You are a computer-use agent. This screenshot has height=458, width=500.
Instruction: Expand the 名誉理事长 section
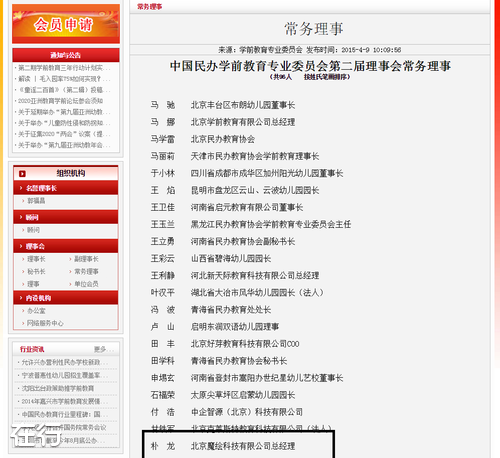click(66, 188)
